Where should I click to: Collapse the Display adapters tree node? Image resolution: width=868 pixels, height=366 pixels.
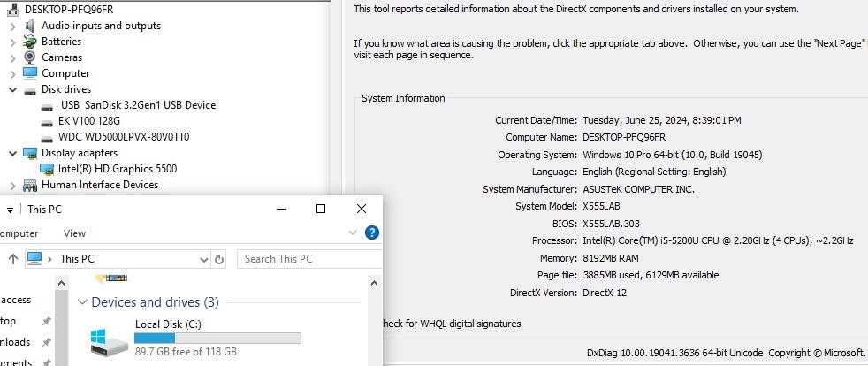pos(12,153)
